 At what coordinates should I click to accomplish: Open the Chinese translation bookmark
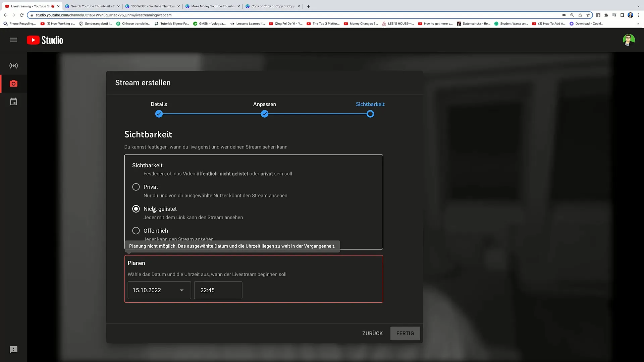click(x=133, y=24)
